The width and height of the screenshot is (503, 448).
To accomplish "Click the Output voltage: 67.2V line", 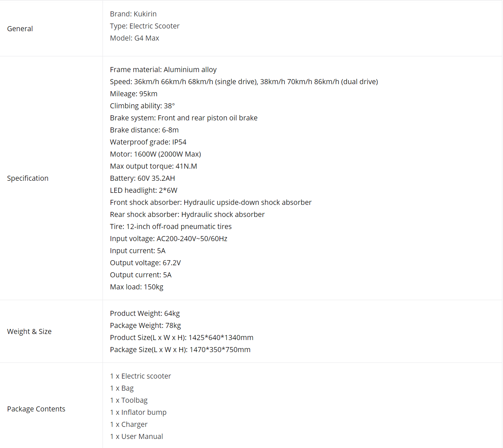I will 145,263.
